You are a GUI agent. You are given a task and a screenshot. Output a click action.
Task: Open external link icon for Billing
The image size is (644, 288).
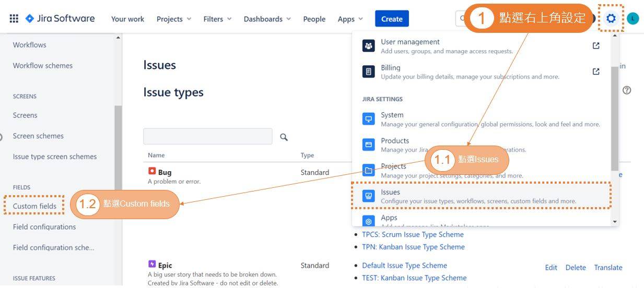596,71
